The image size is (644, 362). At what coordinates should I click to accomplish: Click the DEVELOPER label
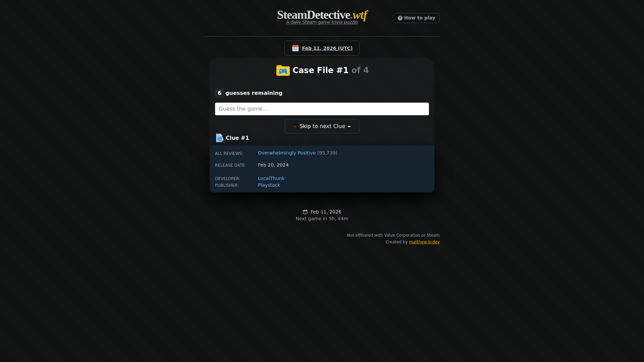227,179
